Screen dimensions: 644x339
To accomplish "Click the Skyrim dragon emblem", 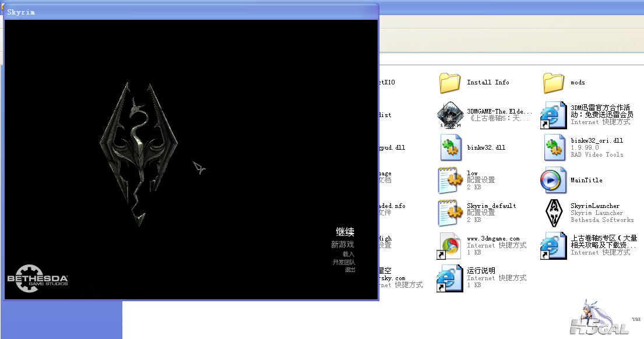I will coord(138,154).
